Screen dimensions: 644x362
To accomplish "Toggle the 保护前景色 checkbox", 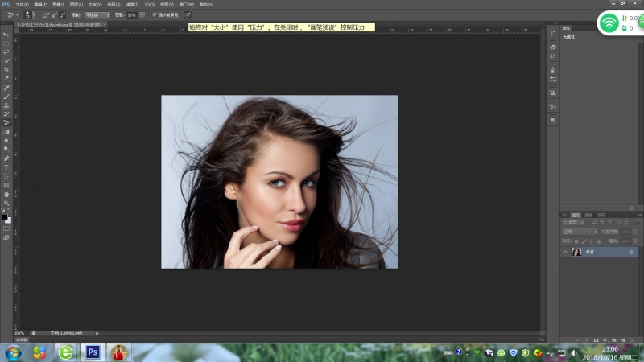I will 155,14.
